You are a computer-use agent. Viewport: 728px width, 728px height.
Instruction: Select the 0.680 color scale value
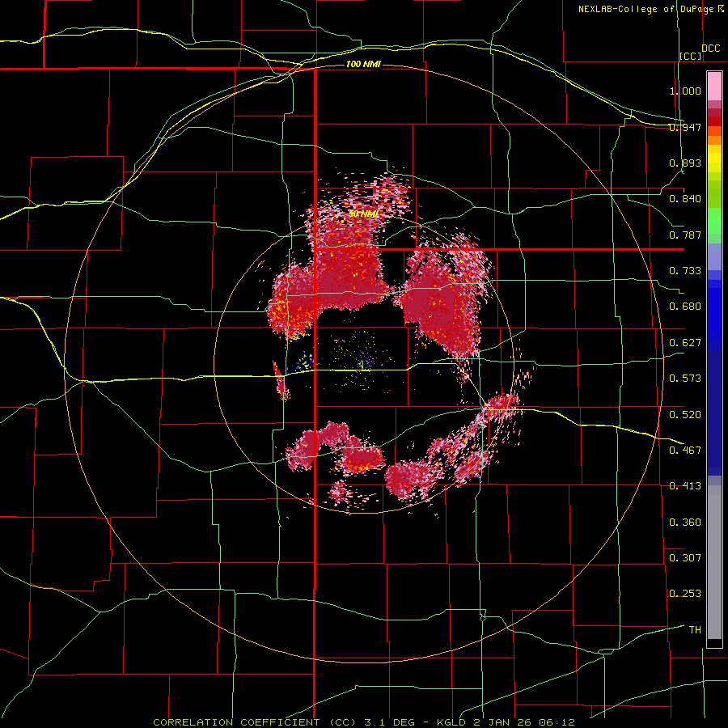685,307
